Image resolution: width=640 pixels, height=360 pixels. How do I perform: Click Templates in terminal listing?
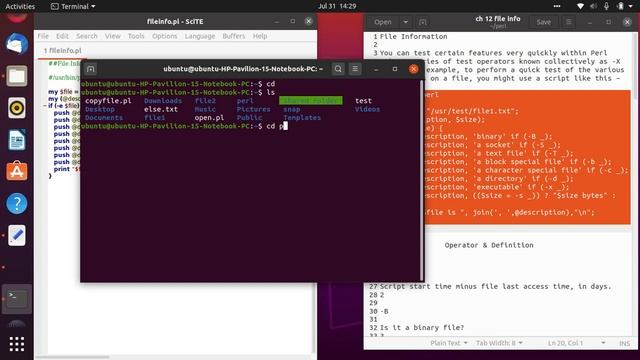[302, 118]
